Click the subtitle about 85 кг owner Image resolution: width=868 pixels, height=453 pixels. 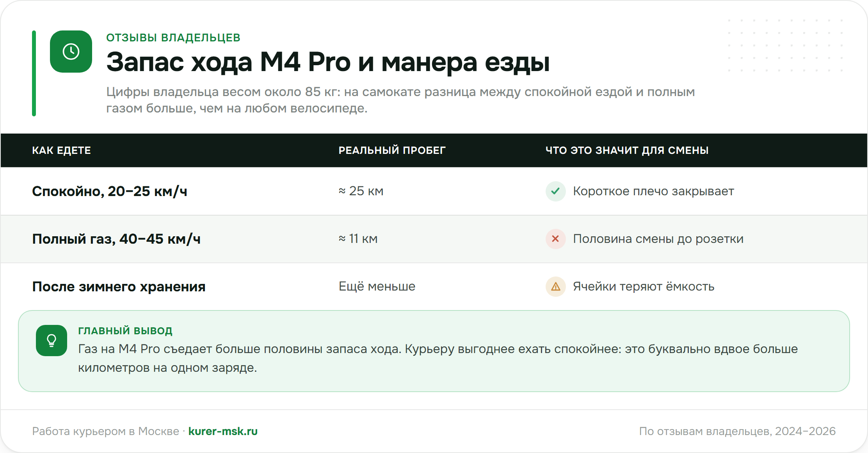click(x=400, y=100)
